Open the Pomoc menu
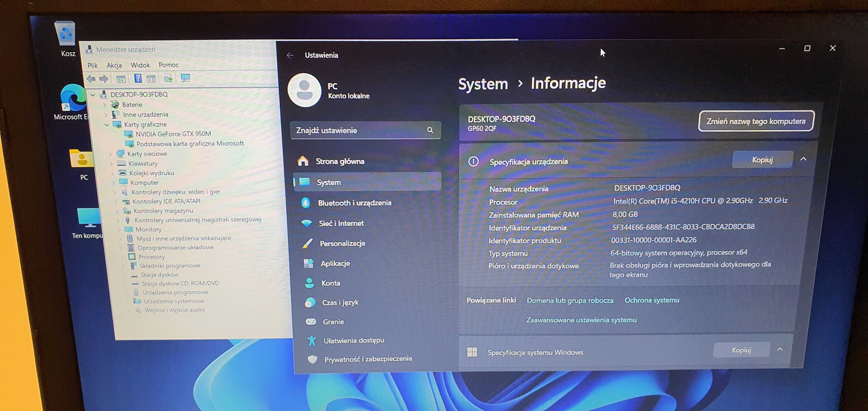Image resolution: width=868 pixels, height=411 pixels. tap(169, 64)
